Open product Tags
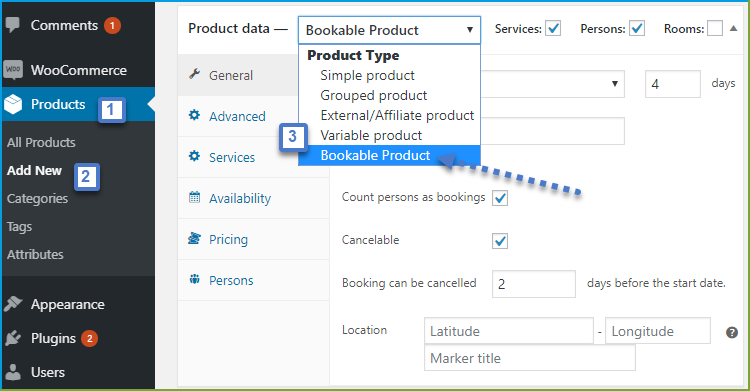 [x=19, y=226]
